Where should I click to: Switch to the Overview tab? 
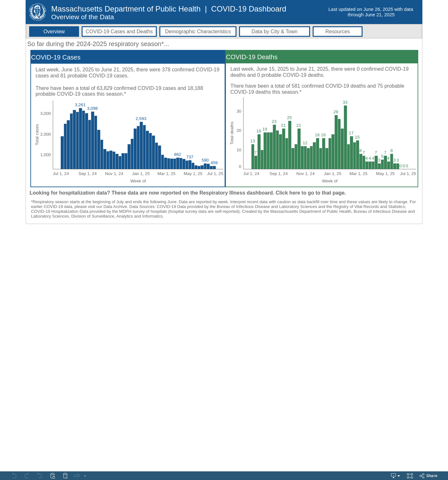(54, 32)
